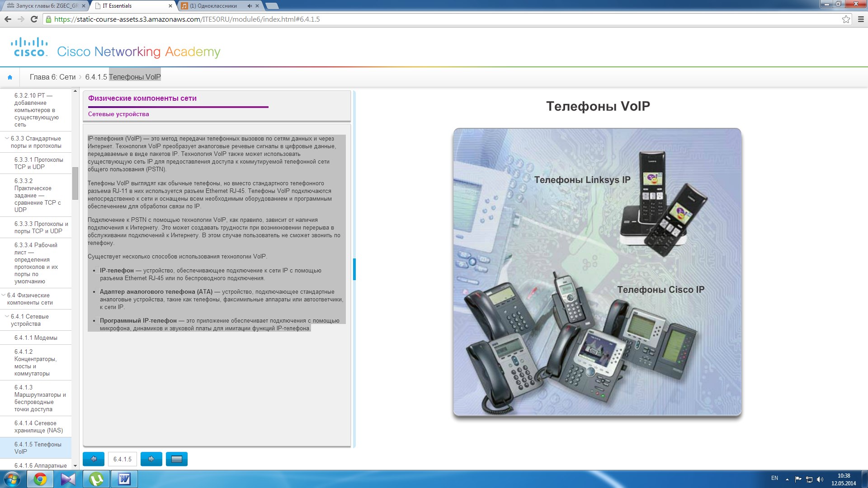Open uTorrent from the taskbar
The image size is (868, 488).
point(96,479)
